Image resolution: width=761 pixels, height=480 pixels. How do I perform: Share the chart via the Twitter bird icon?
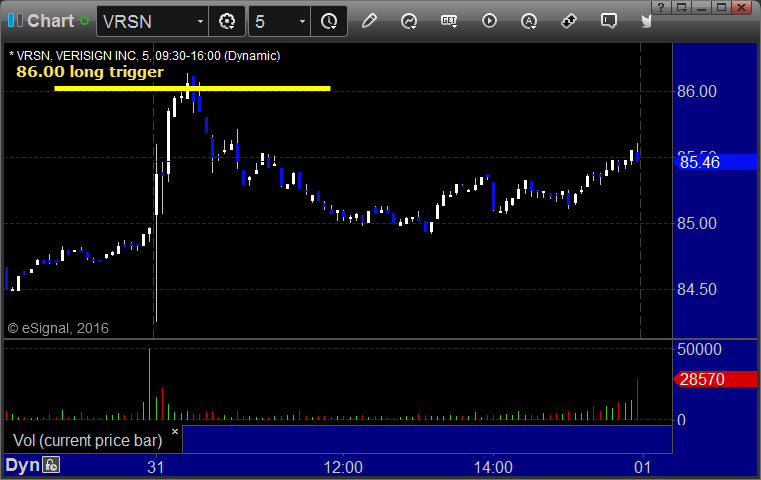tap(646, 21)
